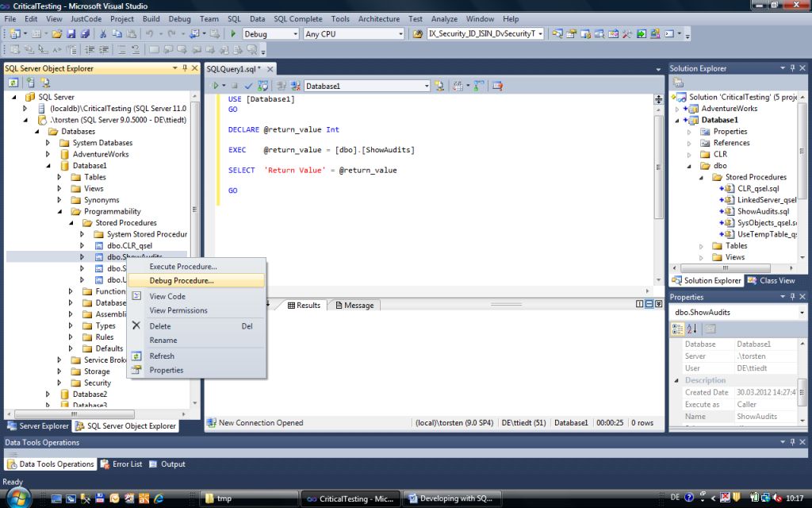Click Connect icon in query toolbar
This screenshot has width=812, height=508.
click(x=282, y=86)
